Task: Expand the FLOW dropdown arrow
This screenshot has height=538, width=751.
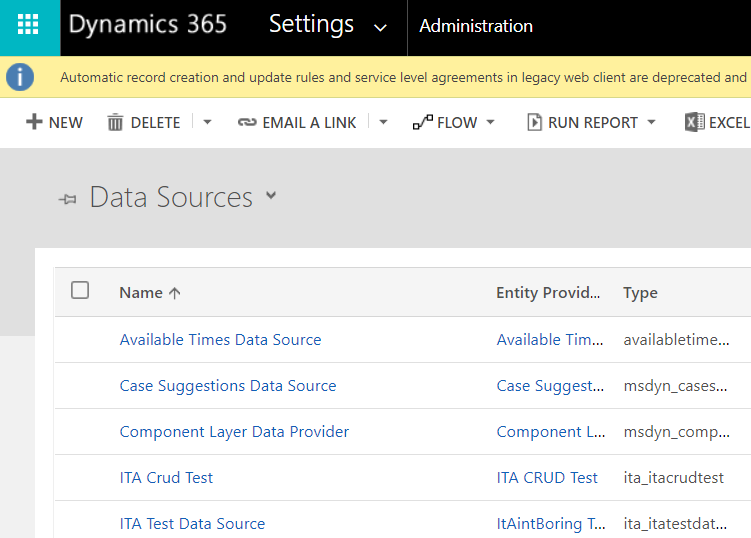Action: coord(490,122)
